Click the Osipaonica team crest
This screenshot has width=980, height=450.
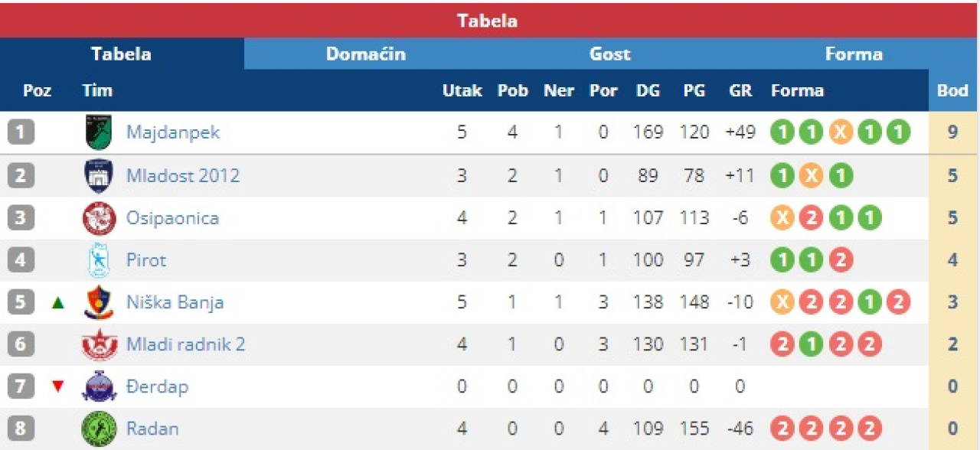coord(99,218)
